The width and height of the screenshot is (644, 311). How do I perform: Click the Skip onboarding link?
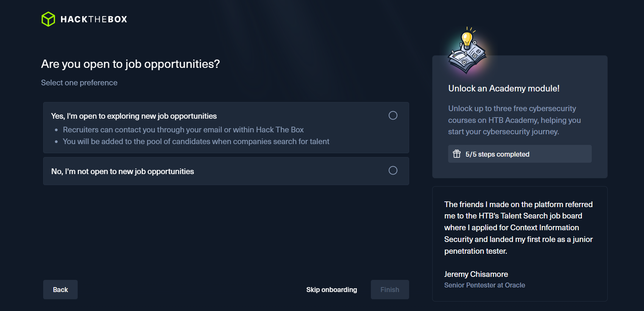(331, 289)
